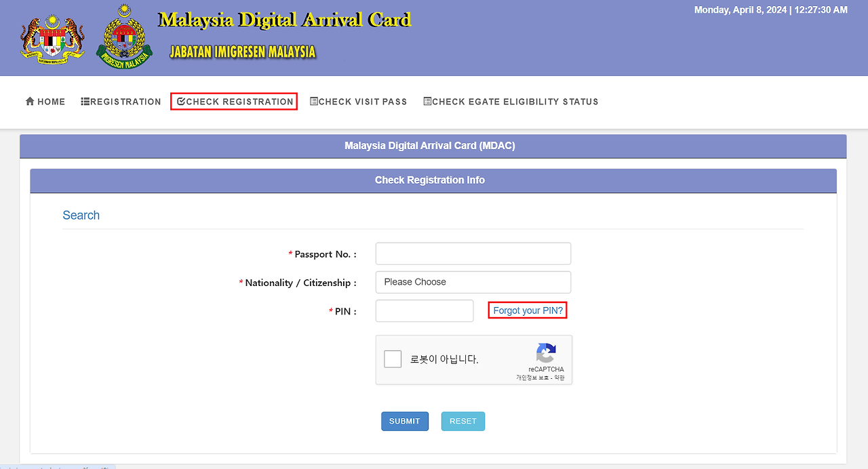Click the JABATAN IMIGRESEN MALAYSIA text
The image size is (868, 469).
click(243, 52)
